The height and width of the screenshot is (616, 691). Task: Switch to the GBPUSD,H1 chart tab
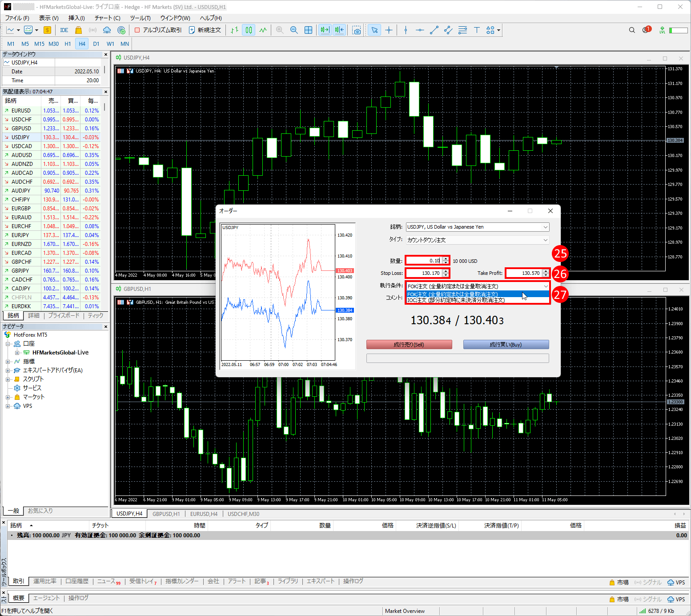166,514
